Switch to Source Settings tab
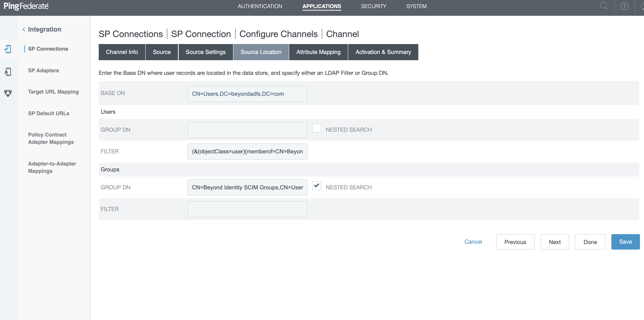The image size is (644, 320). (x=205, y=52)
